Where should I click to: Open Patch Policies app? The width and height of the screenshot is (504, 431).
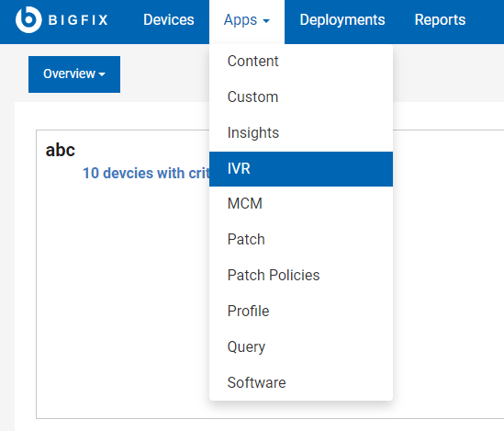(301, 275)
